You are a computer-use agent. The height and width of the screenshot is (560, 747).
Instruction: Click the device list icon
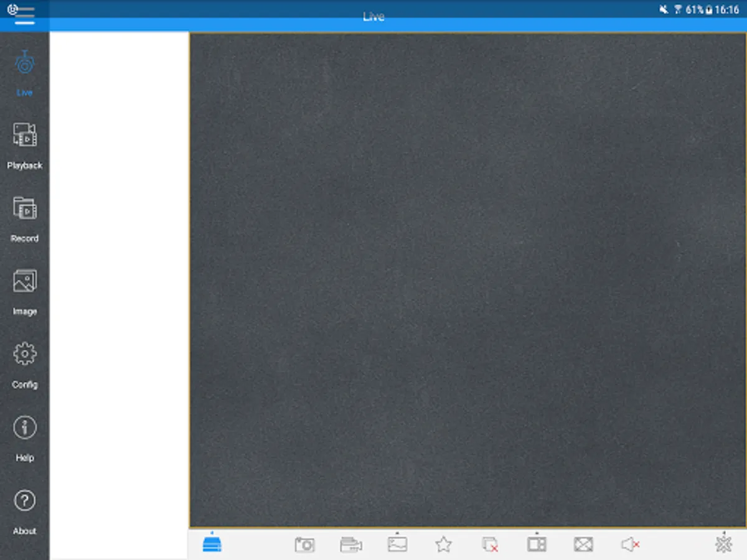click(x=212, y=543)
